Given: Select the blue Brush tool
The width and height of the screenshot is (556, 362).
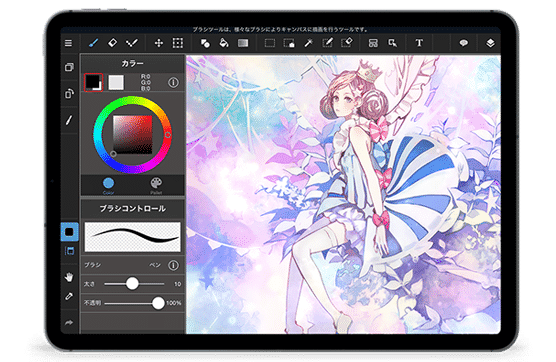Looking at the screenshot, I should (x=93, y=43).
